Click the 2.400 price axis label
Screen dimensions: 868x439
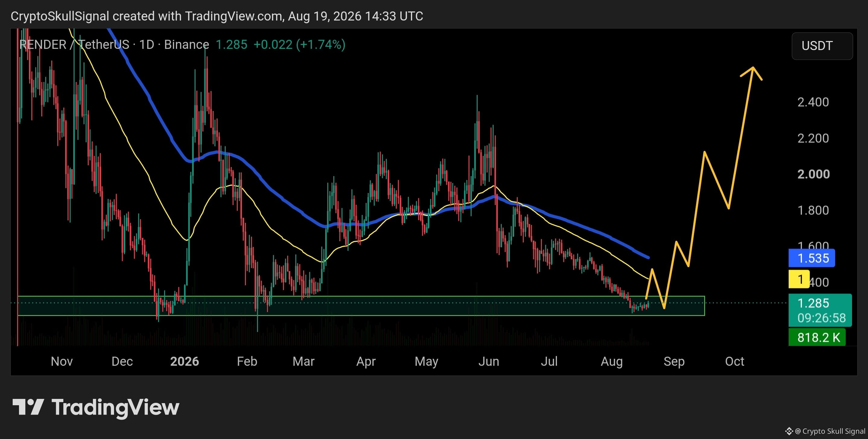(x=813, y=102)
